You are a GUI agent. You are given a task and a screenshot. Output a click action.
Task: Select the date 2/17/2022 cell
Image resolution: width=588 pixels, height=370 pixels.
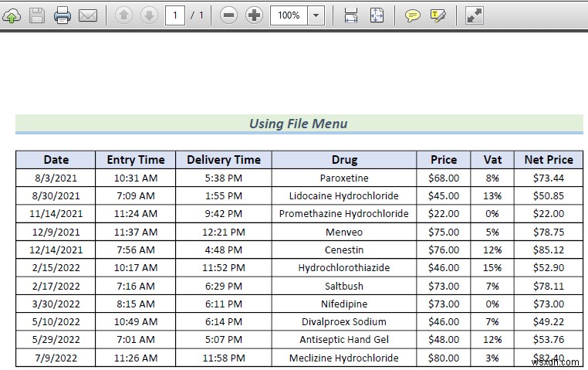coord(56,286)
